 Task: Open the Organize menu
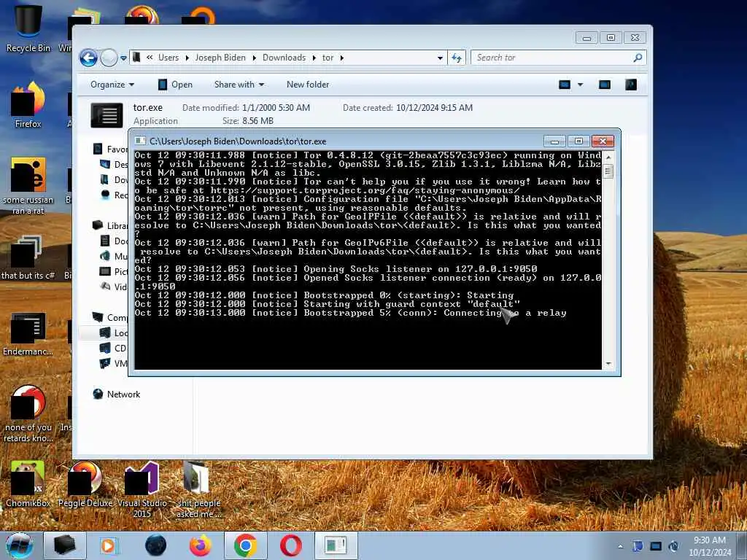(x=112, y=85)
